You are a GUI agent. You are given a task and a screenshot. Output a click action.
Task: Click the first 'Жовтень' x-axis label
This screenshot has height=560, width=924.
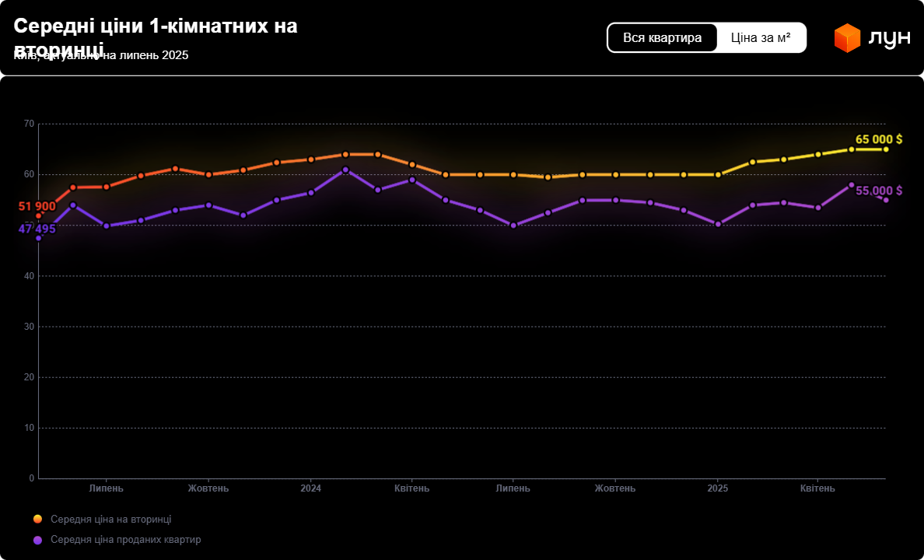[x=208, y=488]
